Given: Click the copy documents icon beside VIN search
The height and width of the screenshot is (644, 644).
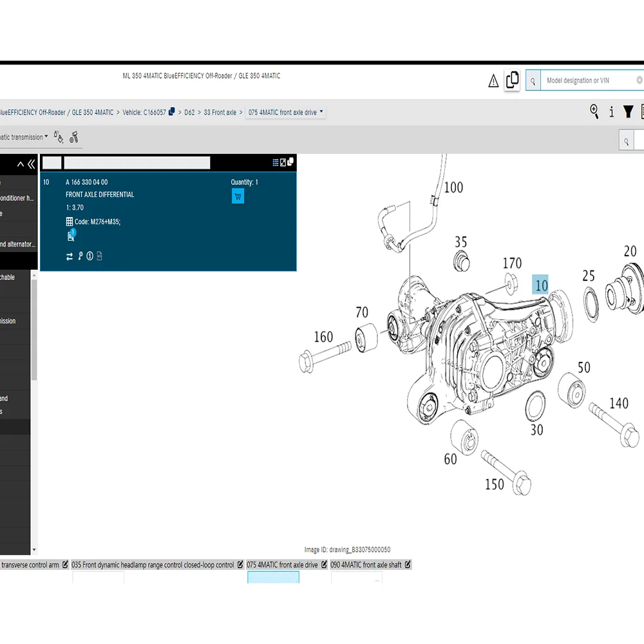Looking at the screenshot, I should pyautogui.click(x=512, y=80).
